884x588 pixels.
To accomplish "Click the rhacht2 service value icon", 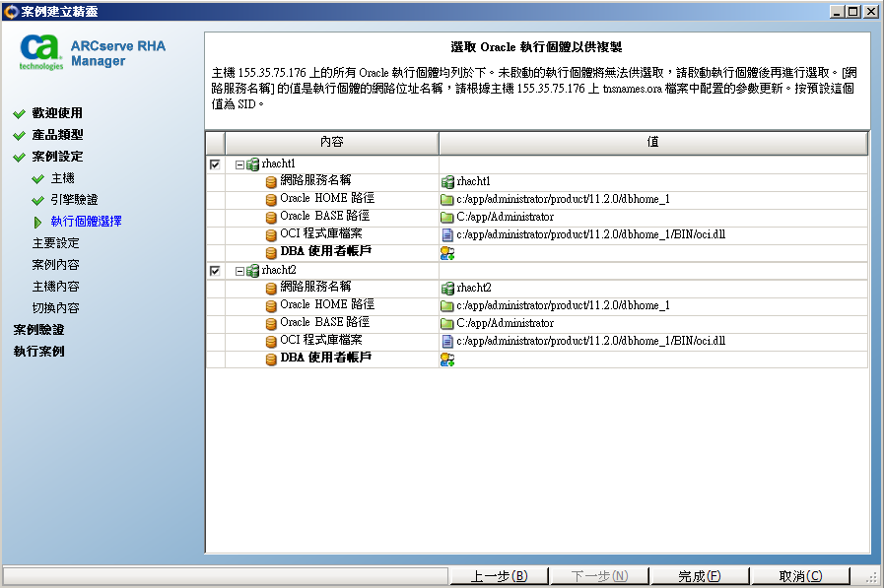I will pyautogui.click(x=447, y=289).
